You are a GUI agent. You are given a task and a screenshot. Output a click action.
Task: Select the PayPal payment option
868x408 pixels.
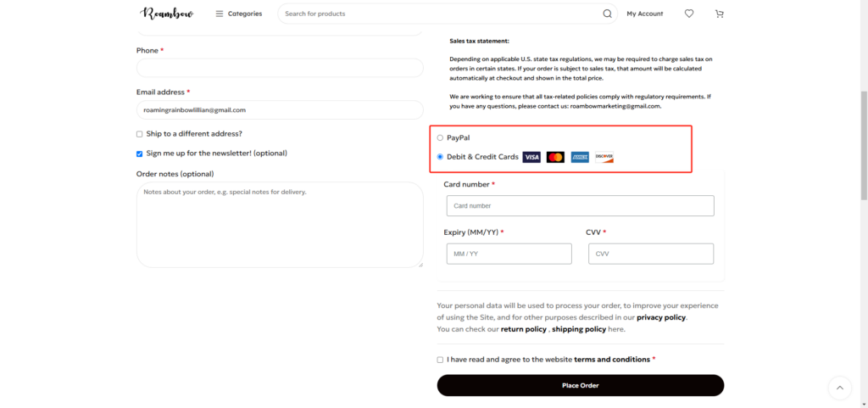440,138
